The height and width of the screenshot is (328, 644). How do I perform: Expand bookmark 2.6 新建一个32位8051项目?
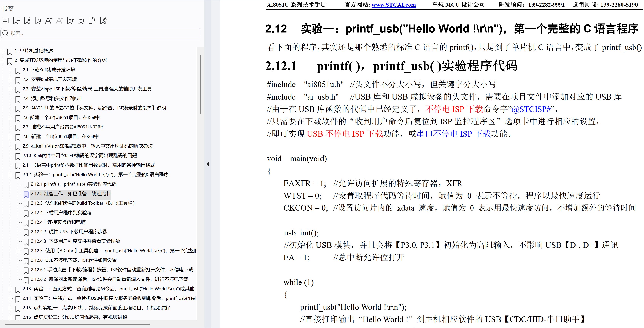point(10,118)
